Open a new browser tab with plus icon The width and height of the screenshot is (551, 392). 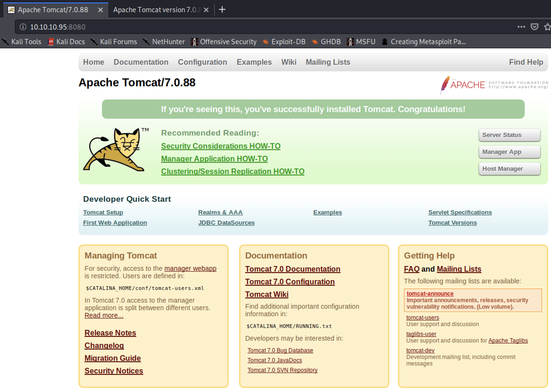(222, 10)
